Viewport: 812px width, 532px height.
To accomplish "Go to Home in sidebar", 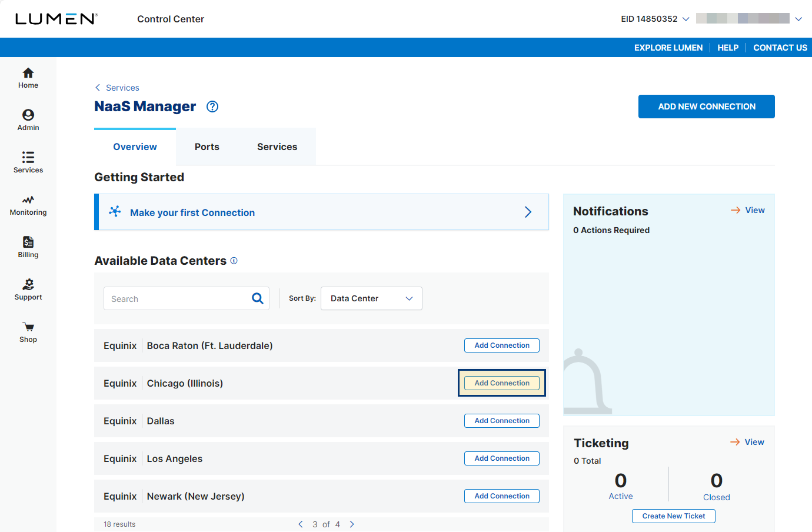I will (28, 78).
